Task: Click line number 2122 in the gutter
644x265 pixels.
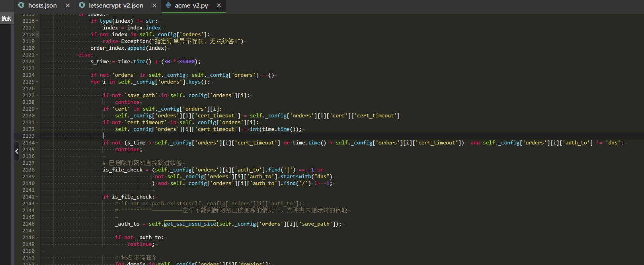Action: pyautogui.click(x=28, y=62)
